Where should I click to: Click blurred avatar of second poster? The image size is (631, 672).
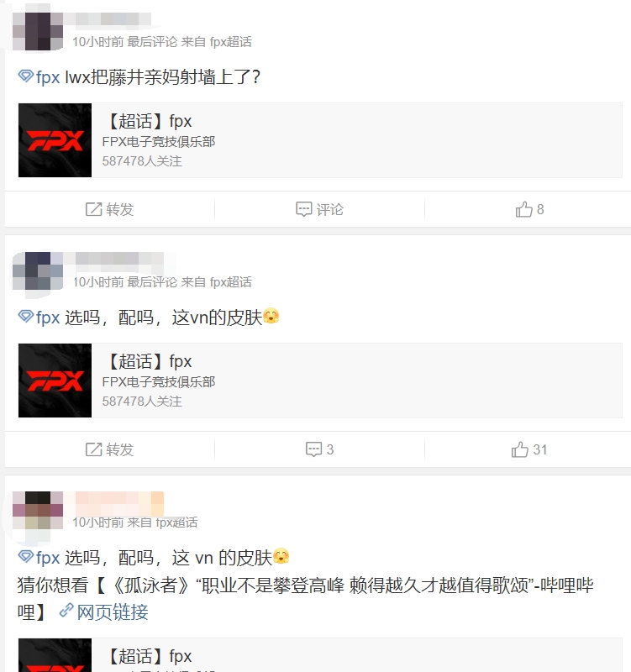[x=38, y=270]
